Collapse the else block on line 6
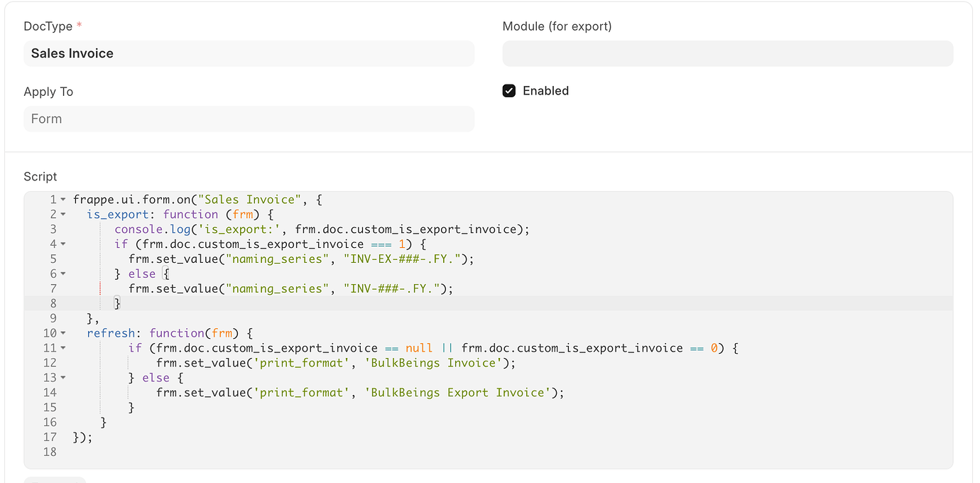980x483 pixels. pos(62,273)
